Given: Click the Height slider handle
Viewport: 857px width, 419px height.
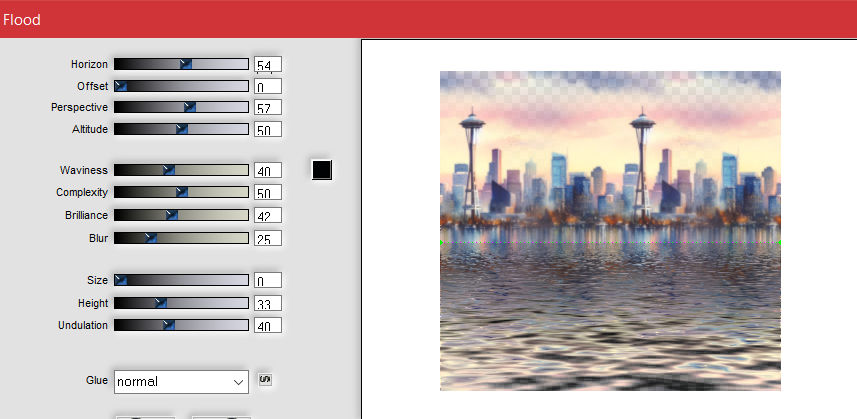Looking at the screenshot, I should click(161, 303).
